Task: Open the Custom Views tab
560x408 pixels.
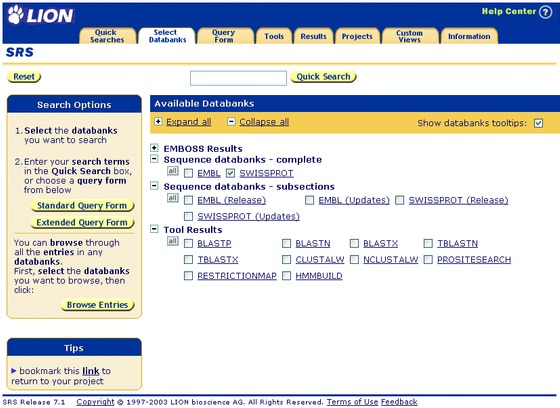Action: 410,36
